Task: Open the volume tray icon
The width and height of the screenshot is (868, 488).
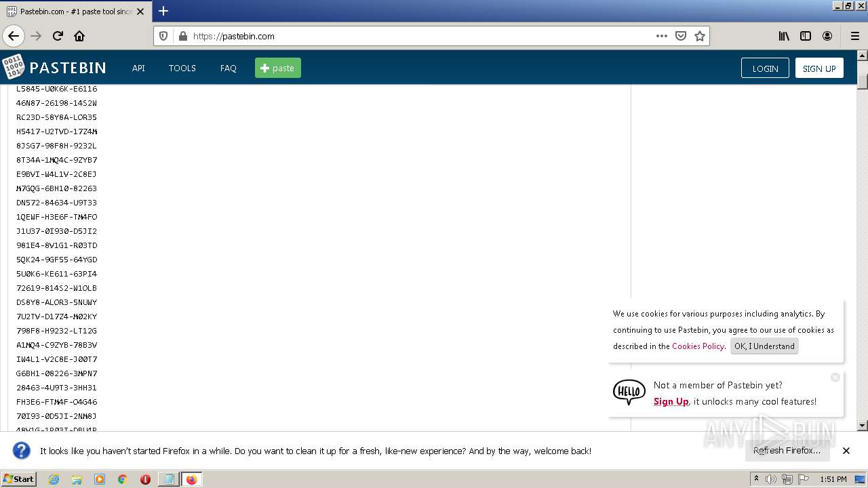Action: (x=771, y=479)
